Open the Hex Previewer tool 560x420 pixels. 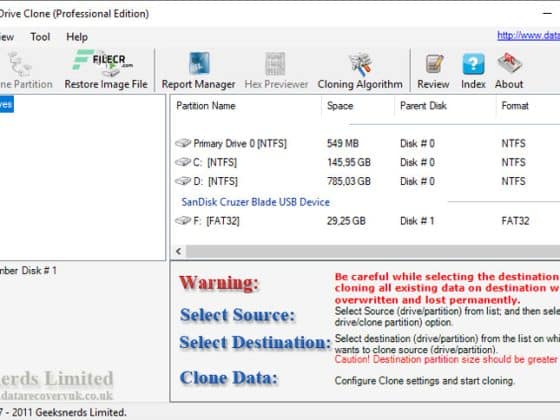276,70
